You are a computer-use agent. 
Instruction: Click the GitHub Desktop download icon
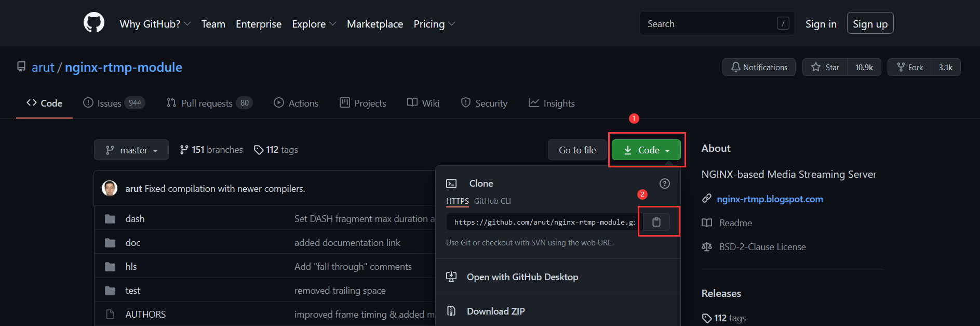tap(451, 277)
